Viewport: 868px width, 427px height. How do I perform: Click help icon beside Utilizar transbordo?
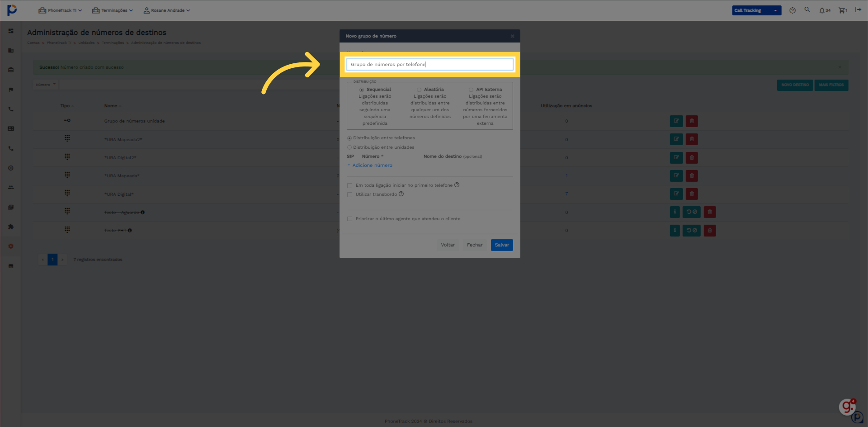pos(401,194)
